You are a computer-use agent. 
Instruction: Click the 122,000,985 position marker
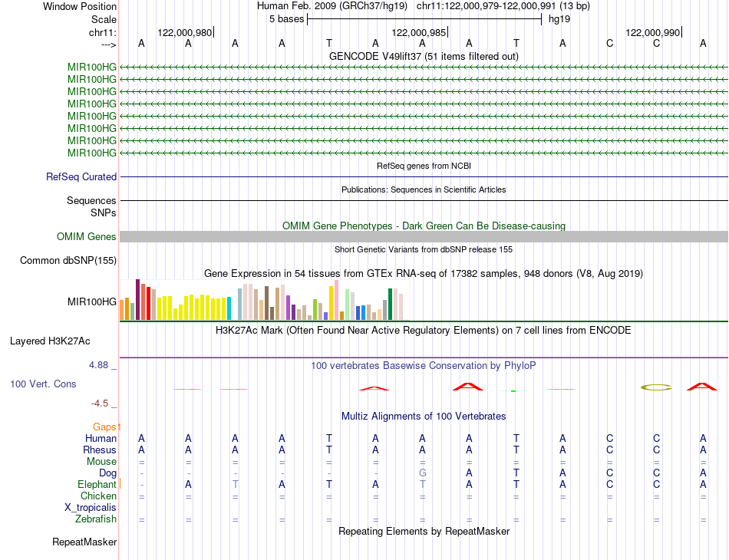click(x=418, y=32)
